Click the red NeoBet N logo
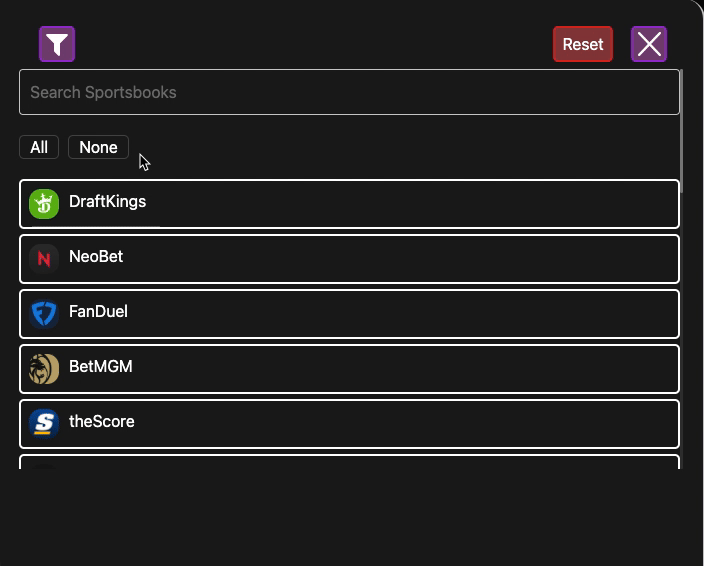This screenshot has width=704, height=566. 44,259
